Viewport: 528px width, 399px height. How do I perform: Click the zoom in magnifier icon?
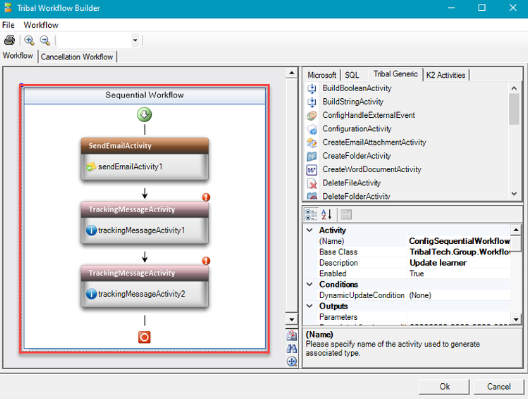coord(29,40)
